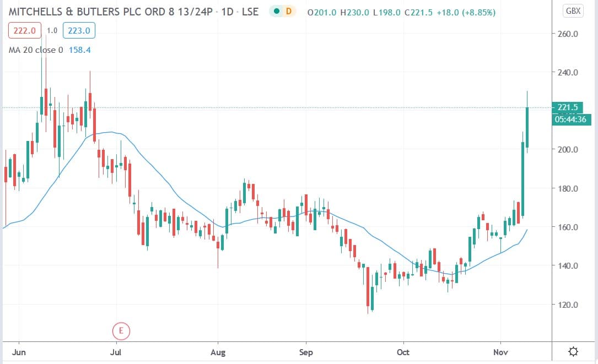The width and height of the screenshot is (598, 364).
Task: Click the 140.0 price axis label
Action: [568, 265]
